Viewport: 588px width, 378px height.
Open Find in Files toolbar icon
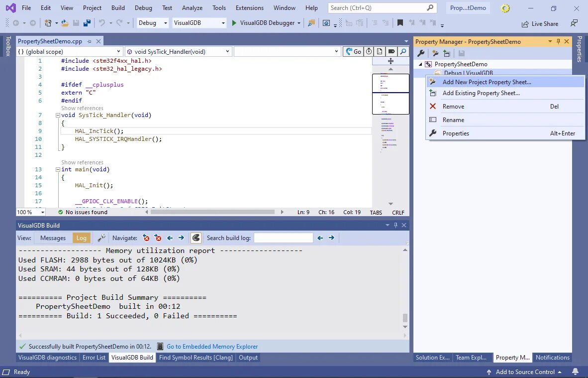[311, 23]
